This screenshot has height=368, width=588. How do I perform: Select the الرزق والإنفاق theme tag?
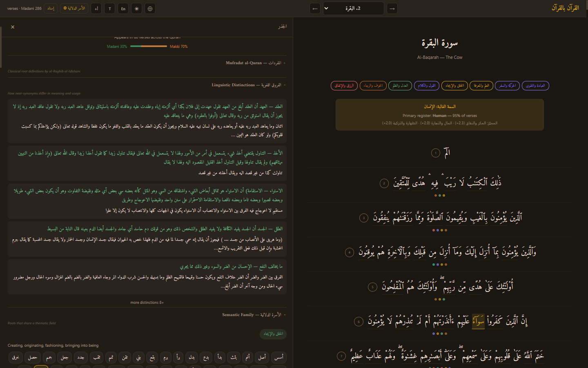coord(344,85)
